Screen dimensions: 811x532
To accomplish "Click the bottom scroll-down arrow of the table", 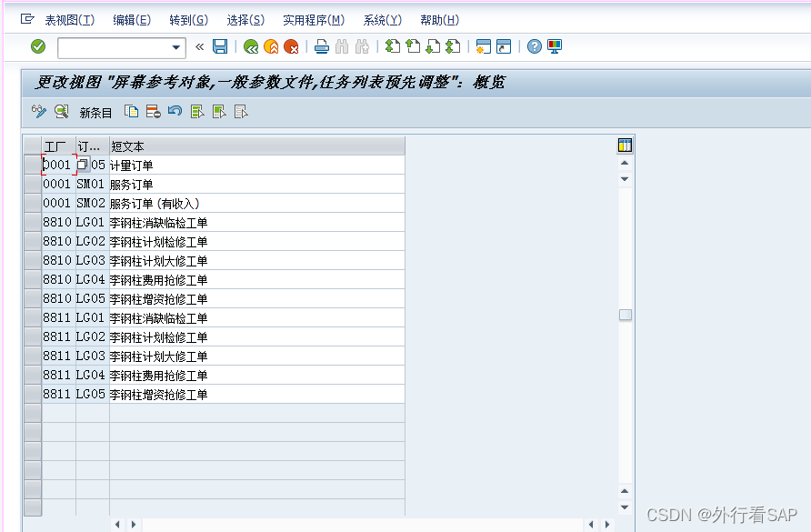I will (625, 507).
